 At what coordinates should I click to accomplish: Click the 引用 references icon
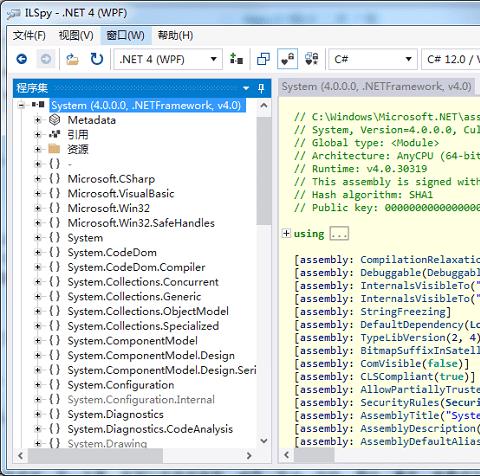coord(54,134)
